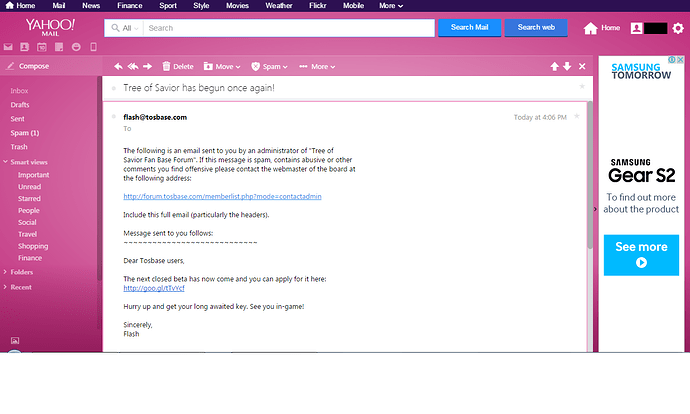The height and width of the screenshot is (414, 690).
Task: Open the Drafts folder
Action: pyautogui.click(x=20, y=105)
